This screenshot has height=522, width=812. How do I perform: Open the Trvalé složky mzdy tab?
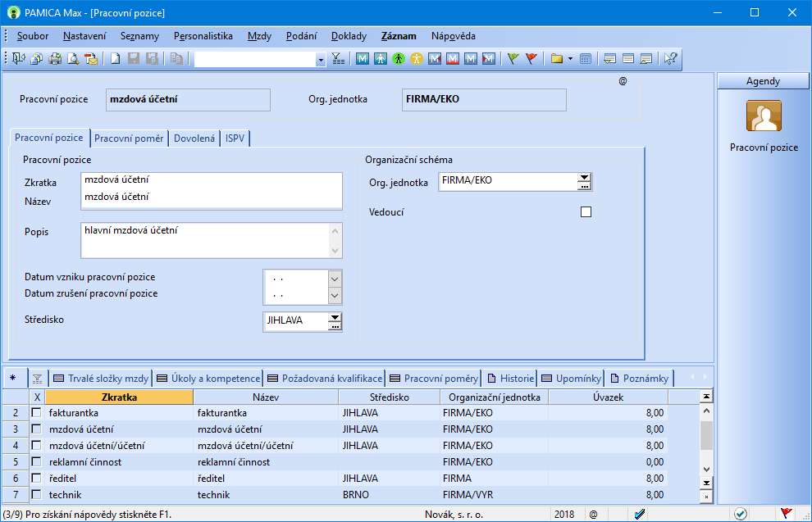(x=101, y=379)
